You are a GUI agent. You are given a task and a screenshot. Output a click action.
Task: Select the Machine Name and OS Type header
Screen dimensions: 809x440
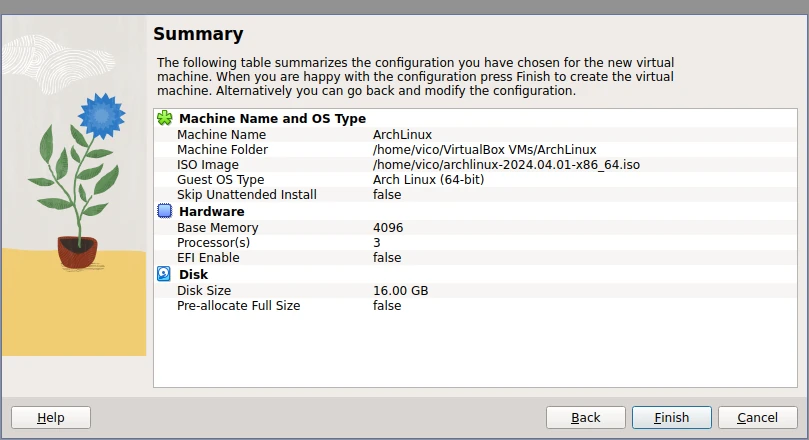coord(272,119)
